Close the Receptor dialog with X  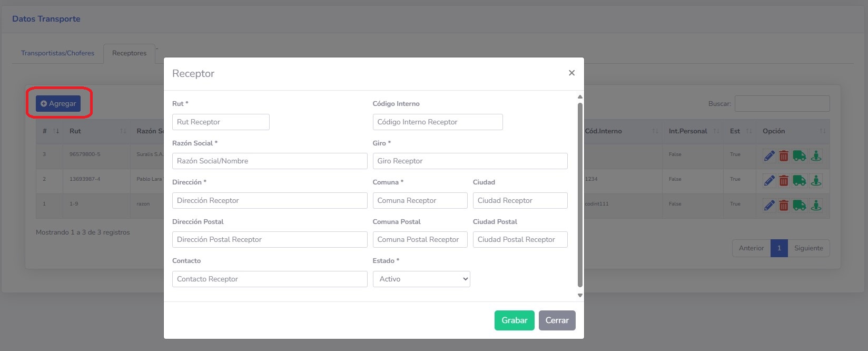(x=571, y=73)
